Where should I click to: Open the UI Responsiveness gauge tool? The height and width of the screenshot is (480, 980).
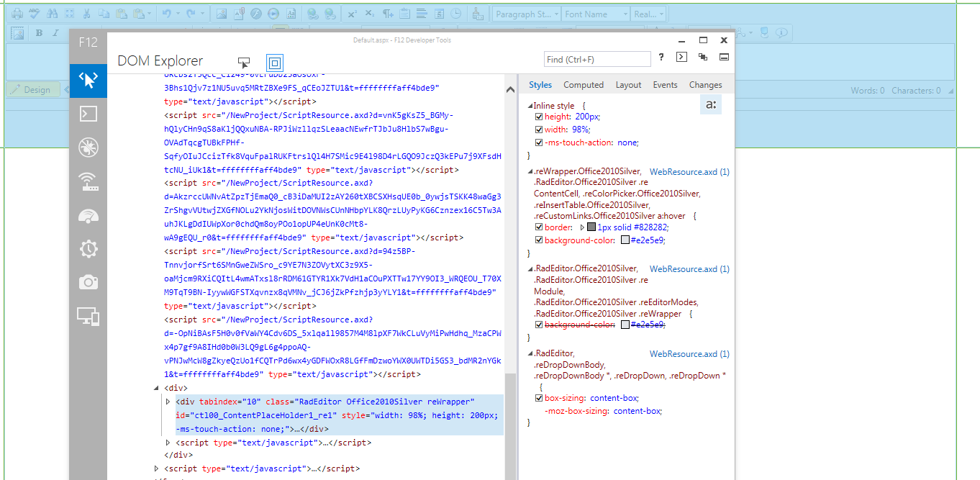[89, 215]
